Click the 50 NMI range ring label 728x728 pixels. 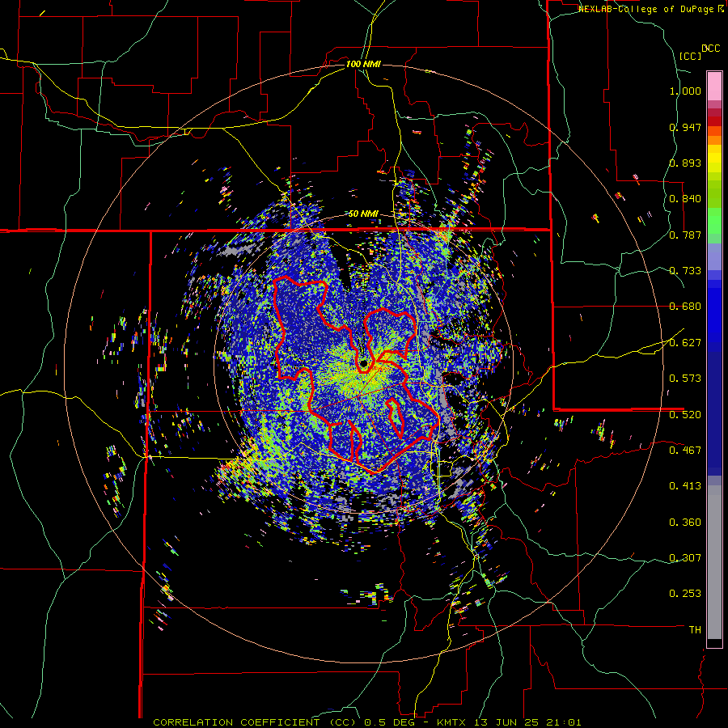click(363, 214)
